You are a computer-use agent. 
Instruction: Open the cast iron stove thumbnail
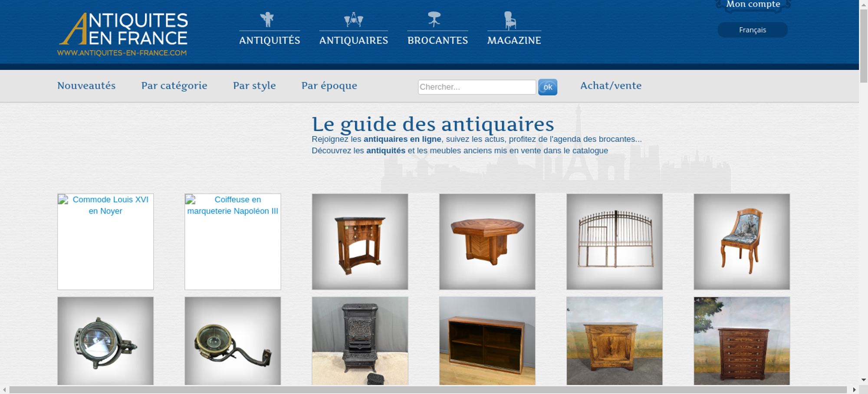click(360, 341)
